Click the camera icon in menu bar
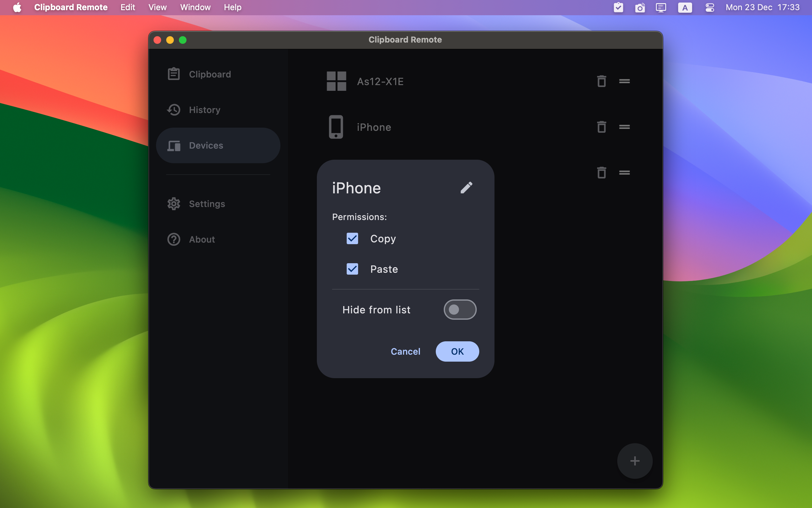Screen dimensions: 812x508 pos(640,7)
